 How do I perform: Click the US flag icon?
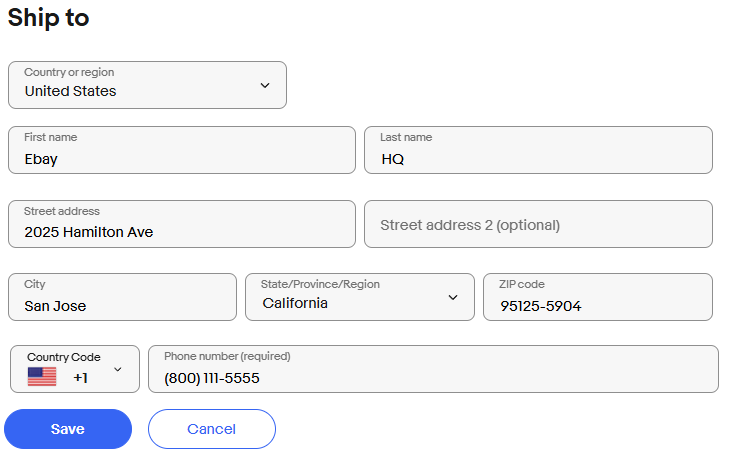(42, 377)
